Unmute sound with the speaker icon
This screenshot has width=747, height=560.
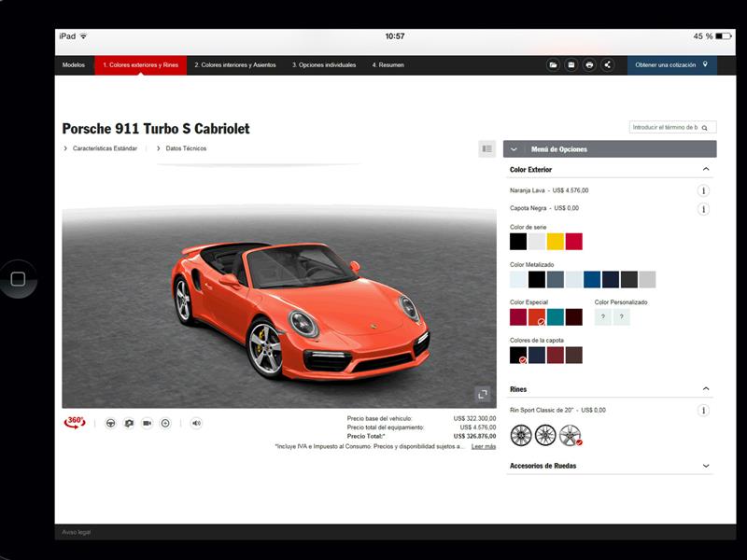click(x=195, y=423)
